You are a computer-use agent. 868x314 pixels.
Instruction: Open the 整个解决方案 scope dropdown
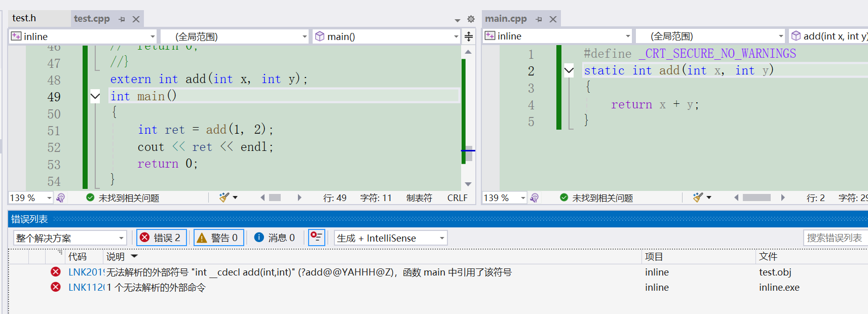(x=69, y=238)
